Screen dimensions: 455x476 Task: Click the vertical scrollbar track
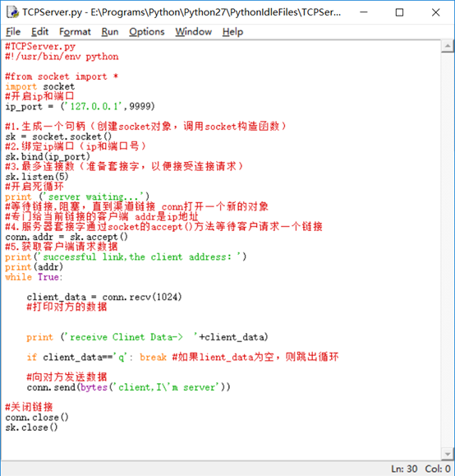coord(448,250)
